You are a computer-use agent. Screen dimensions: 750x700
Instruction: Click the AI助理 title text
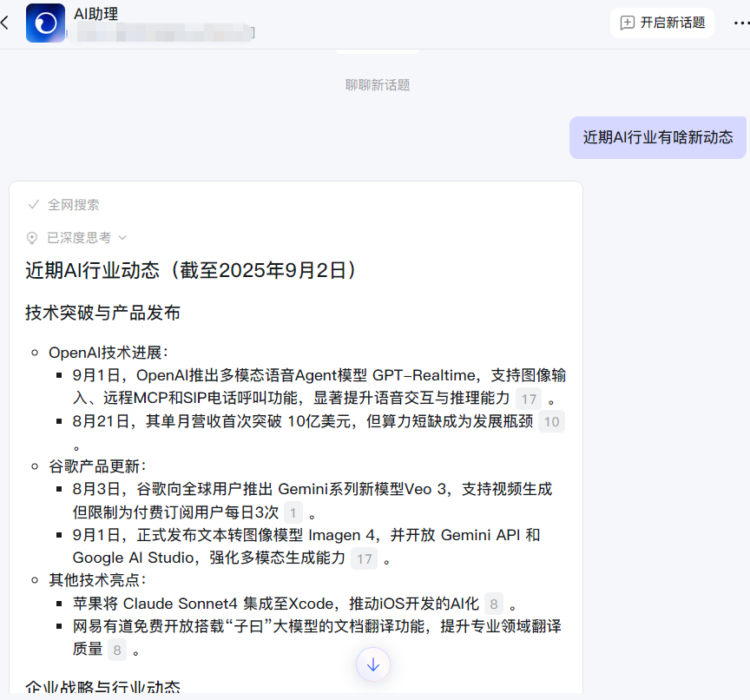click(95, 14)
